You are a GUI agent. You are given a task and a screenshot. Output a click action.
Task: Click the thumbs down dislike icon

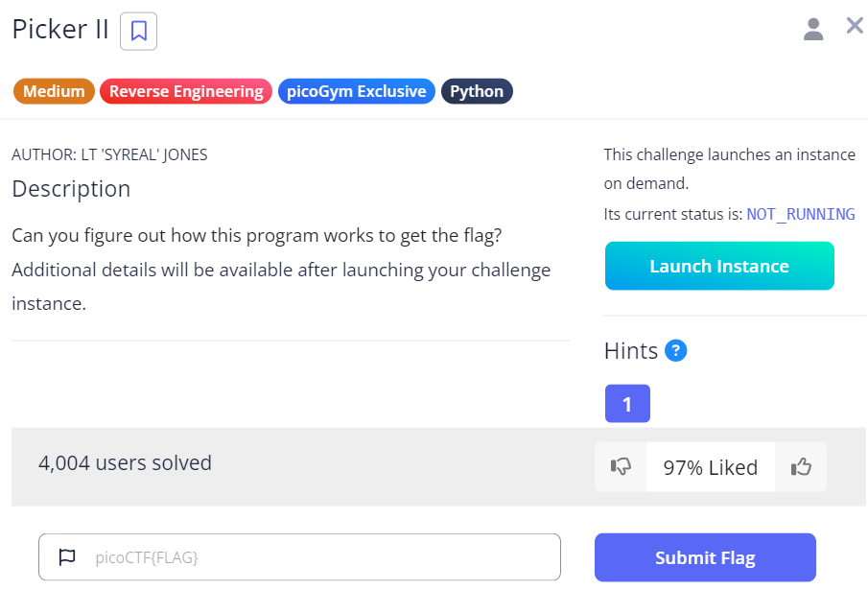621,467
